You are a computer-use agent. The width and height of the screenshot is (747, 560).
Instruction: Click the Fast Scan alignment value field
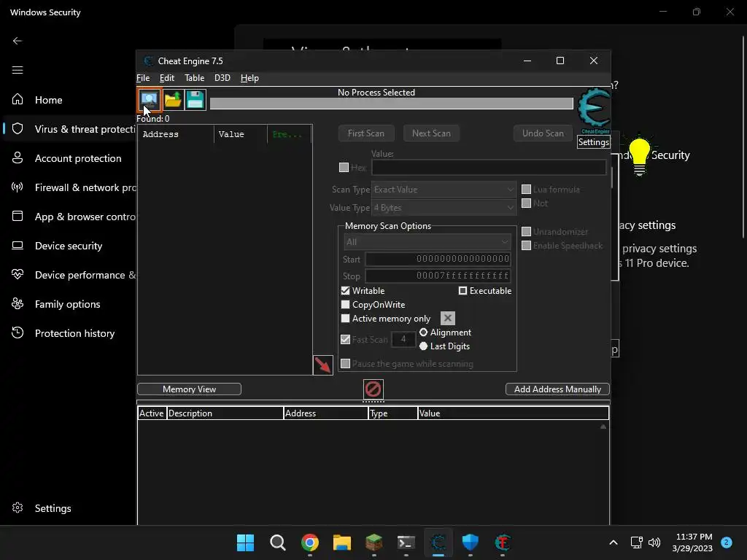point(403,339)
